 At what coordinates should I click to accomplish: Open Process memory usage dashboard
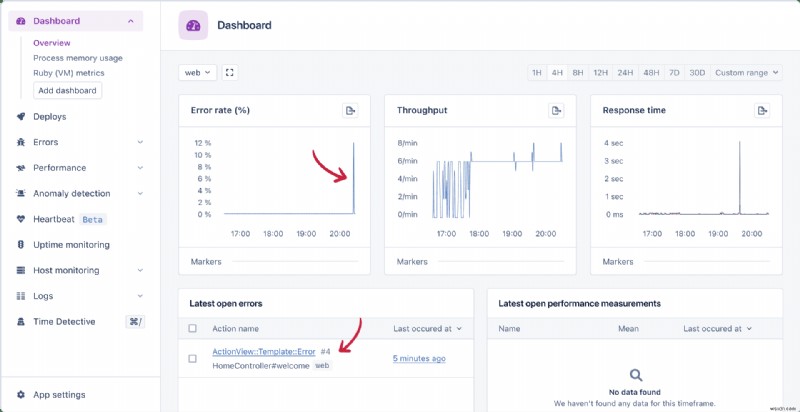78,58
